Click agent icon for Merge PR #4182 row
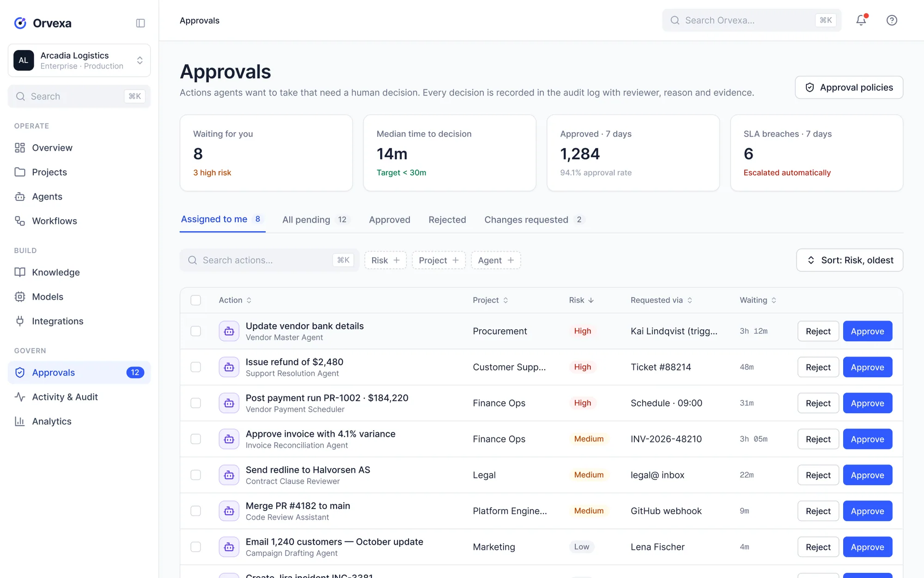 tap(229, 511)
